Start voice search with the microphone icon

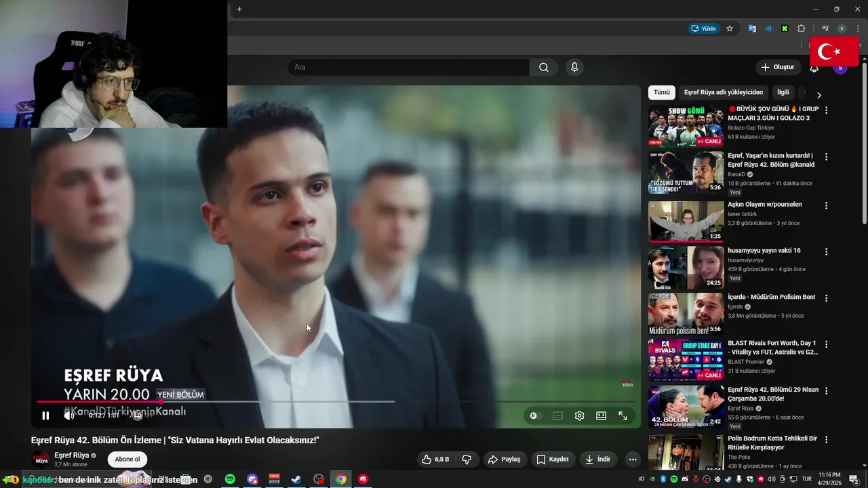(x=574, y=67)
